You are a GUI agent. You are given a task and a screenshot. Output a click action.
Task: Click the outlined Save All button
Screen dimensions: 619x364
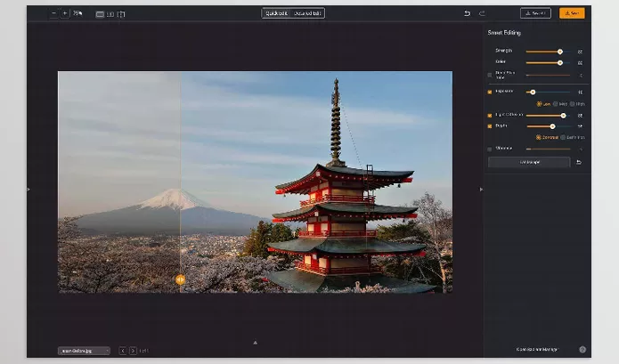tap(535, 13)
